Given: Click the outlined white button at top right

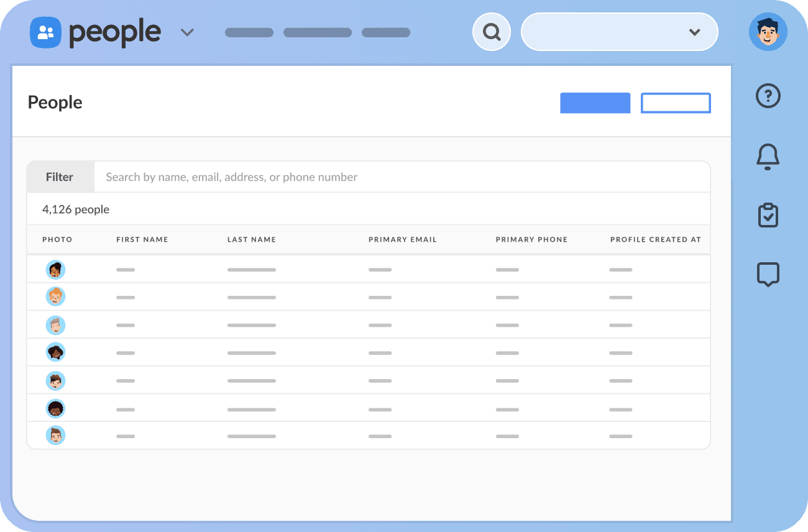Looking at the screenshot, I should 676,103.
